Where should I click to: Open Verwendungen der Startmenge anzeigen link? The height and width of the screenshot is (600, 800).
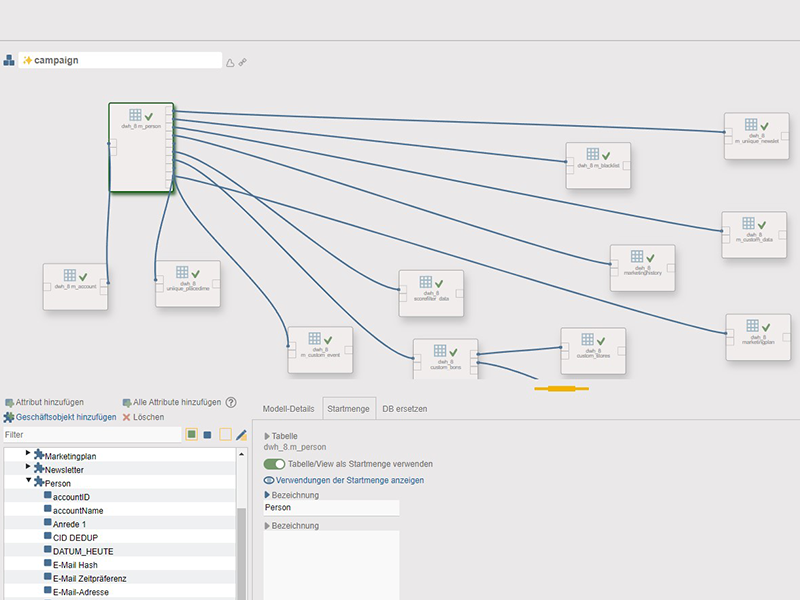click(344, 480)
